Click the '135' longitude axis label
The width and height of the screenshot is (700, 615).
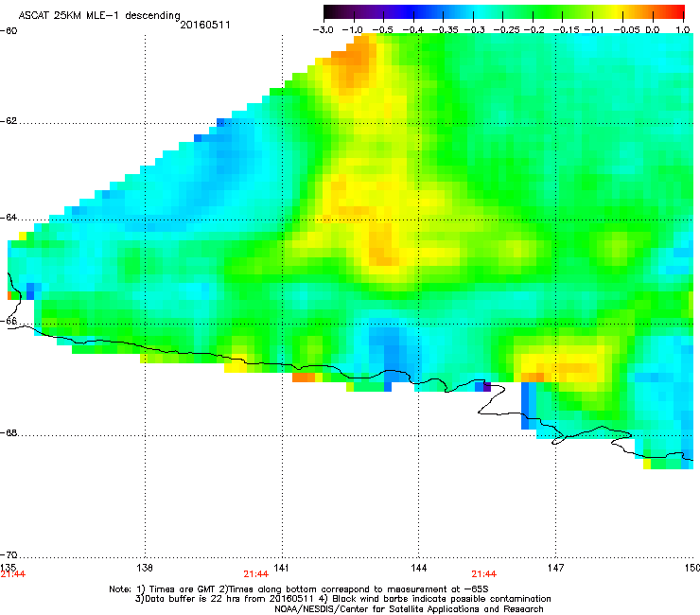[8, 568]
